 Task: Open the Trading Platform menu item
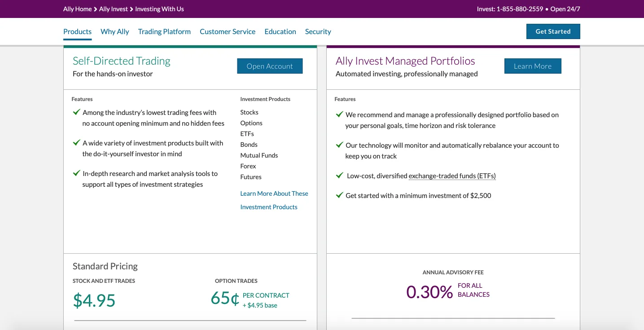click(164, 31)
